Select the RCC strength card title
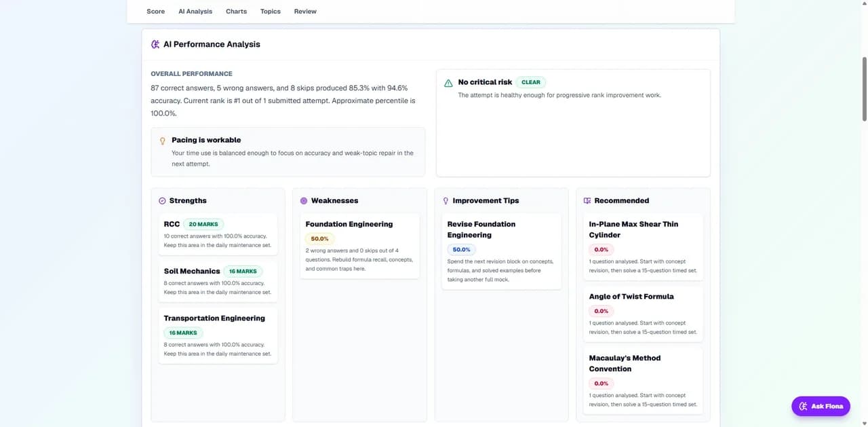 (x=172, y=224)
